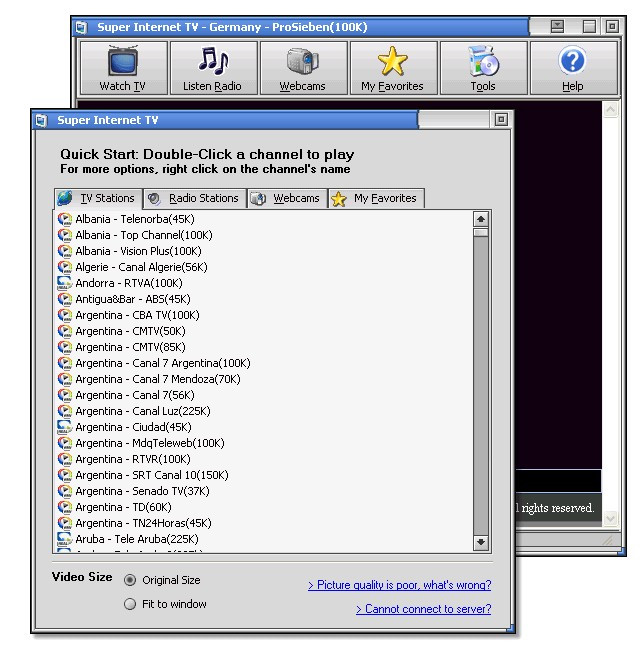641x650 pixels.
Task: Click icon beside Canal 7 Mendoza(70K)
Action: (65, 379)
